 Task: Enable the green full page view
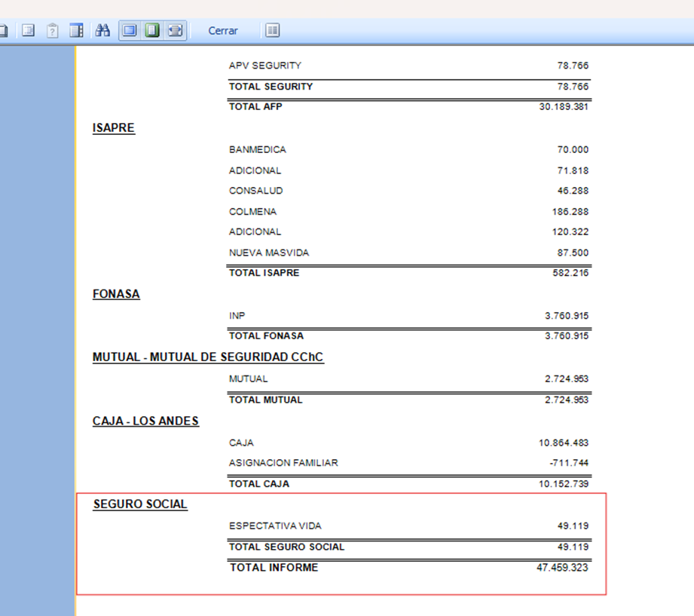click(152, 31)
